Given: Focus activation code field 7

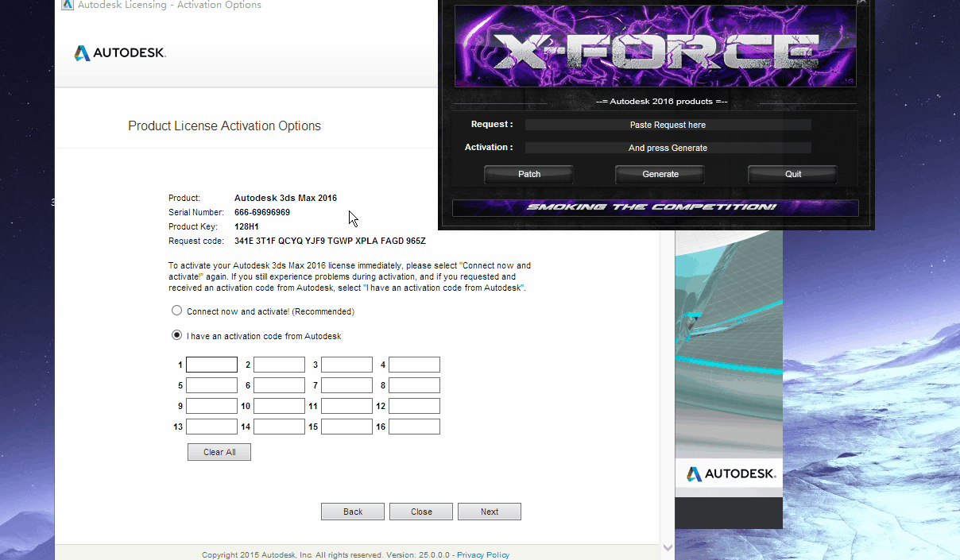Looking at the screenshot, I should click(346, 385).
